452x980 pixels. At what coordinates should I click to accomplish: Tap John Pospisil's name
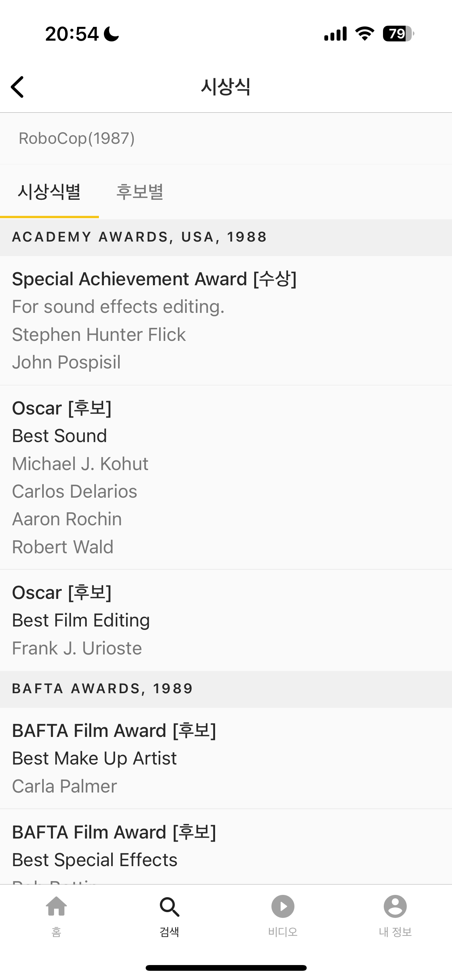[66, 362]
